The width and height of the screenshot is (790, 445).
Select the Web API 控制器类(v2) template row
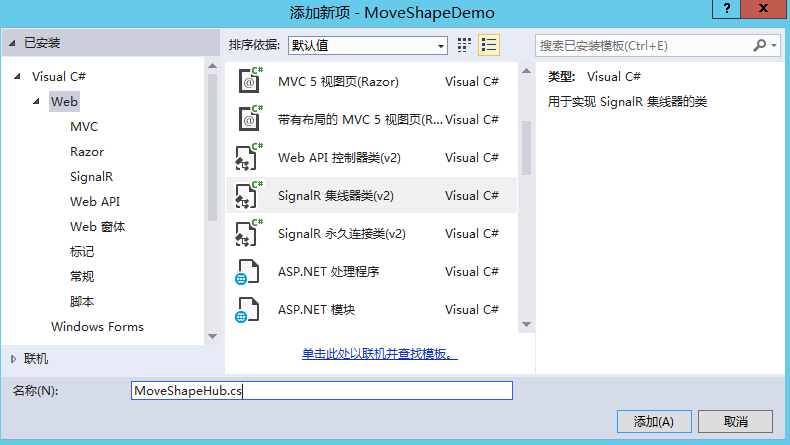(371, 157)
